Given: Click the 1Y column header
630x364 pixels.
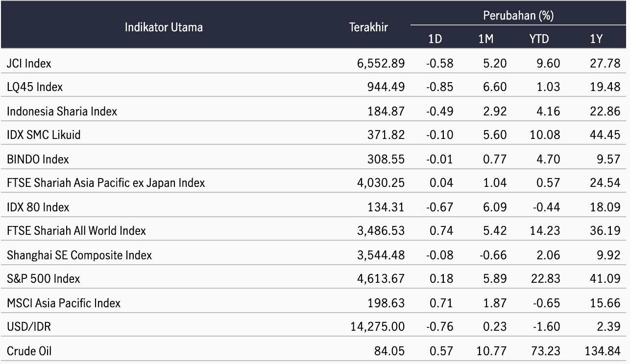Looking at the screenshot, I should pyautogui.click(x=596, y=39).
